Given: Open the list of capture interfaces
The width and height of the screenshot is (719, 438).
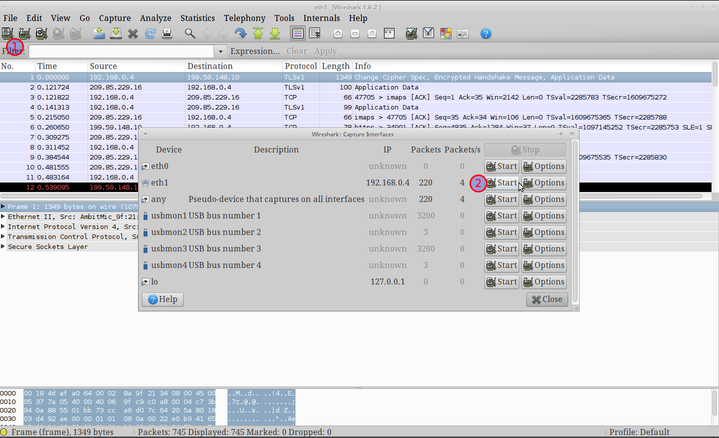Looking at the screenshot, I should pos(8,33).
